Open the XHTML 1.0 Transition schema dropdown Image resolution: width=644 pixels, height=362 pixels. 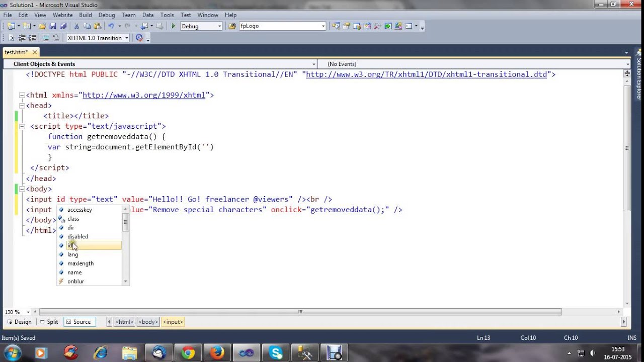coord(98,38)
